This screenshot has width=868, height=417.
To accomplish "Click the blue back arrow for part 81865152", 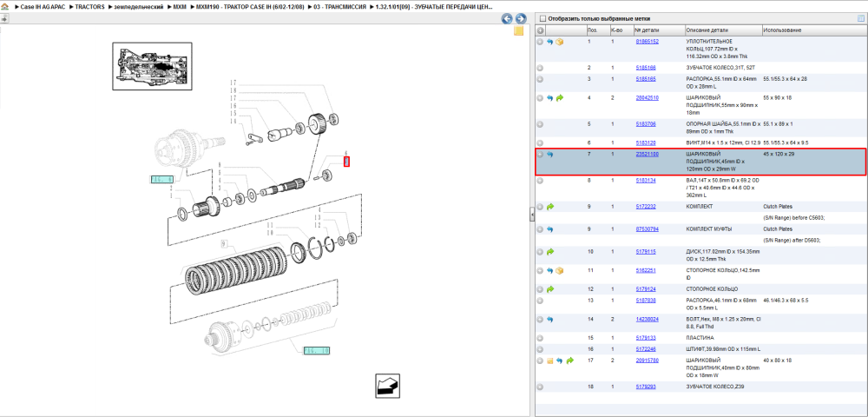I will (x=549, y=42).
